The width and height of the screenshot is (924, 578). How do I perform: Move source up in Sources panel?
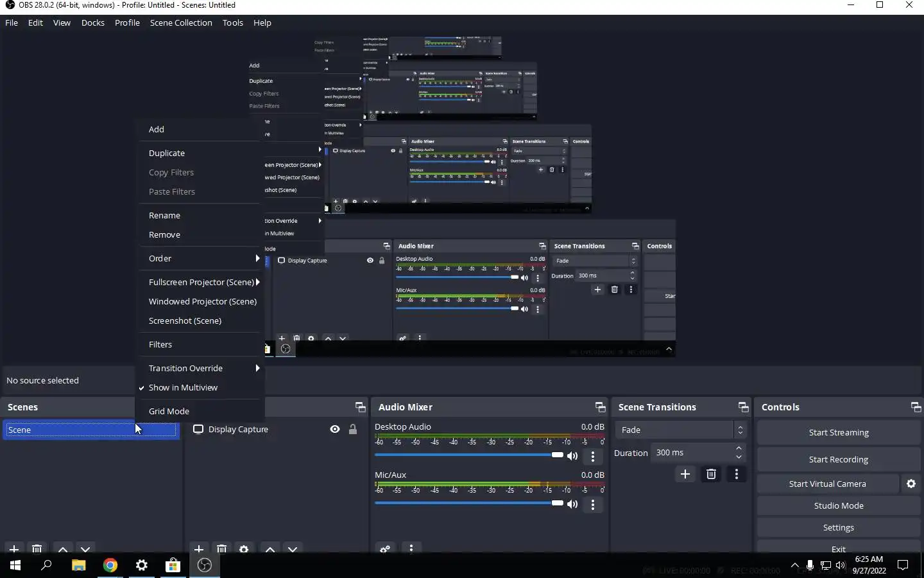pos(270,550)
